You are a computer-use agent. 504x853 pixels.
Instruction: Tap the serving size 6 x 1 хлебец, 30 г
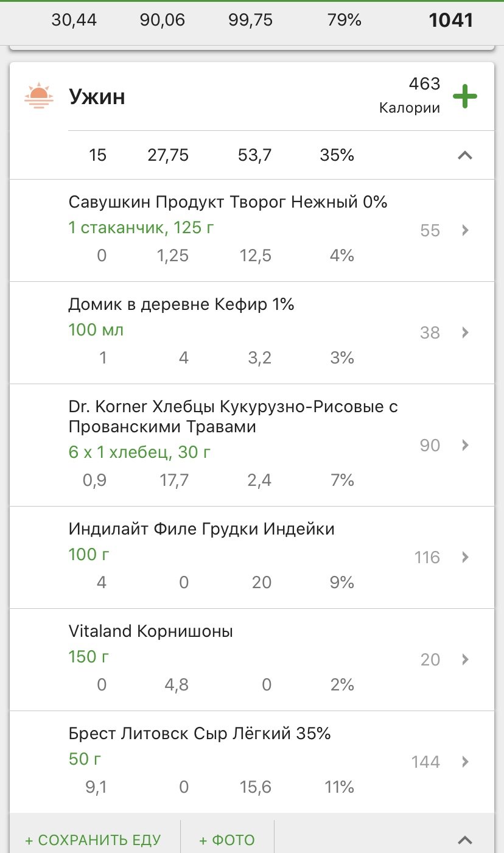click(x=140, y=452)
